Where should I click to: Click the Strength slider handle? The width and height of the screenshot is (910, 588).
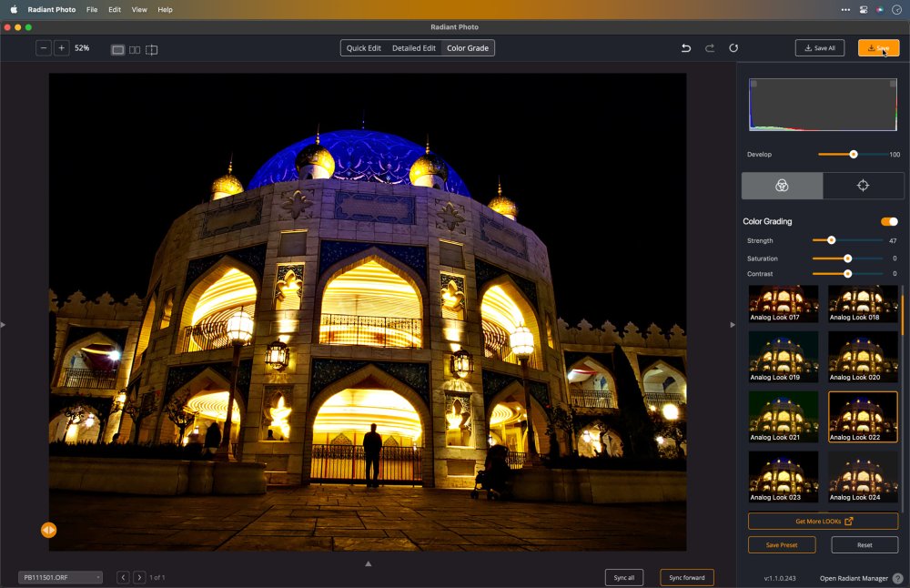click(x=831, y=240)
